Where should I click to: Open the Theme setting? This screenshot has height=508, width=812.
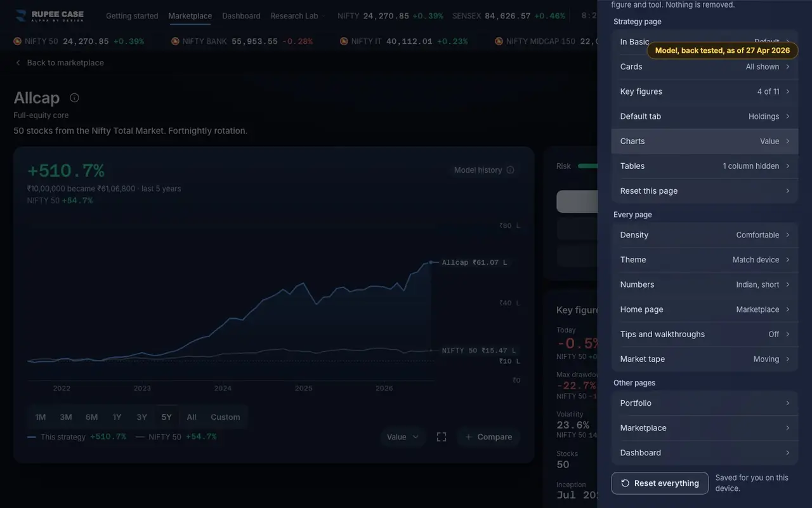(704, 260)
